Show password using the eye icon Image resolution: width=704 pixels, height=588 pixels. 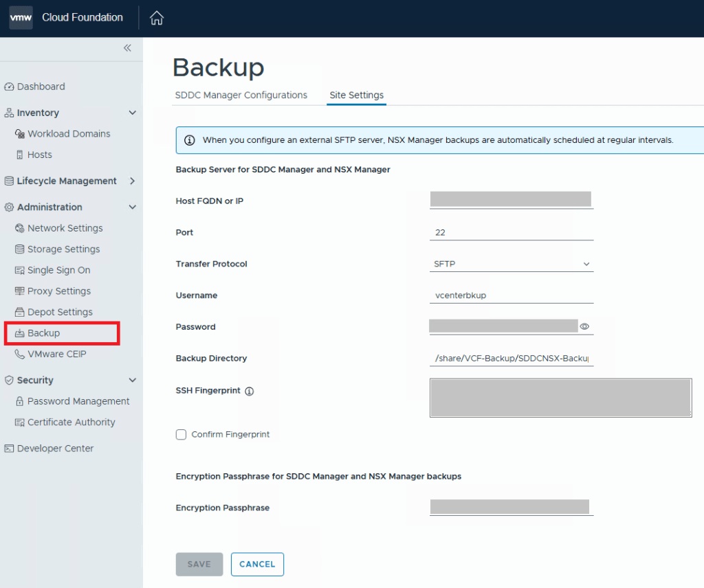coord(585,327)
